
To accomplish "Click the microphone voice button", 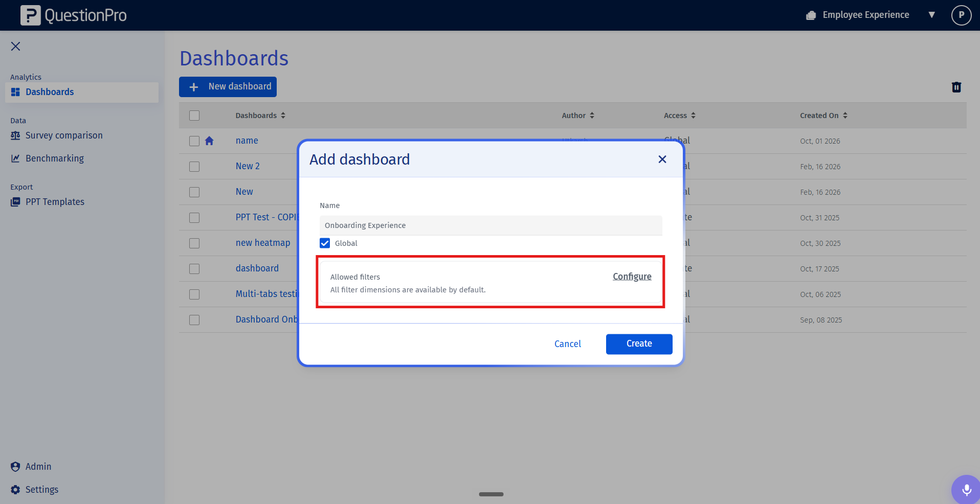I will (966, 490).
